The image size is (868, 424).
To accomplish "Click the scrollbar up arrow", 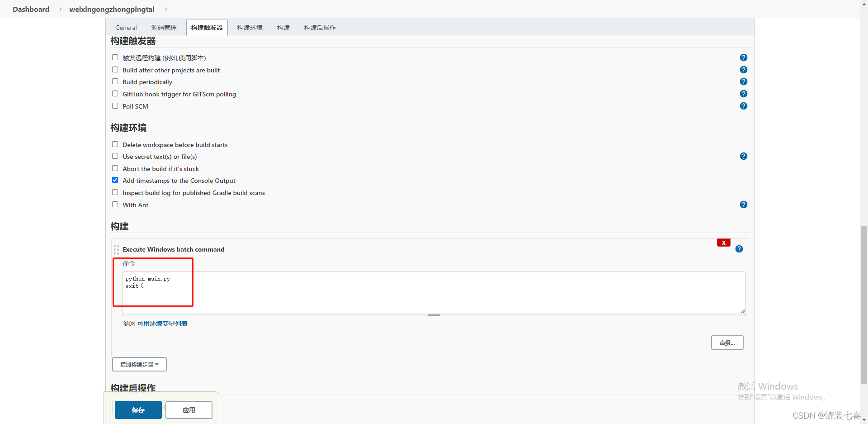I will click(864, 4).
